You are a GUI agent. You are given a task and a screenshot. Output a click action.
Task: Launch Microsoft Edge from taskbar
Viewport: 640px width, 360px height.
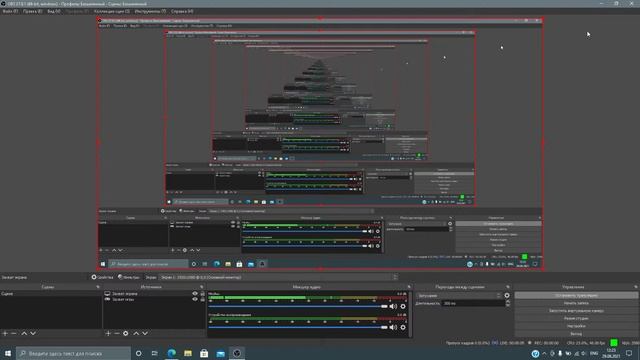[171, 353]
